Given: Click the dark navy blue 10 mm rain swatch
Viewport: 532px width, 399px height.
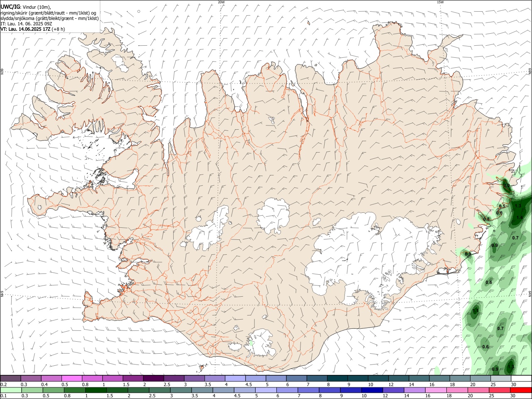Looking at the screenshot, I should pyautogui.click(x=371, y=390).
